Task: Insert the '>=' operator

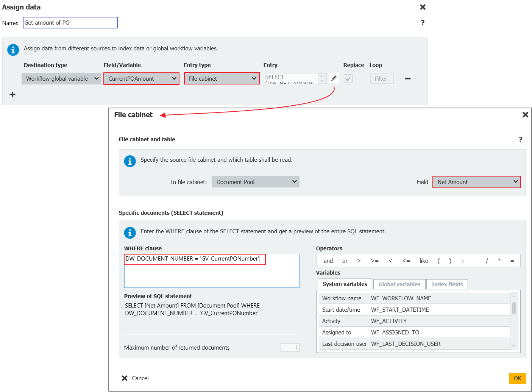Action: tap(374, 261)
